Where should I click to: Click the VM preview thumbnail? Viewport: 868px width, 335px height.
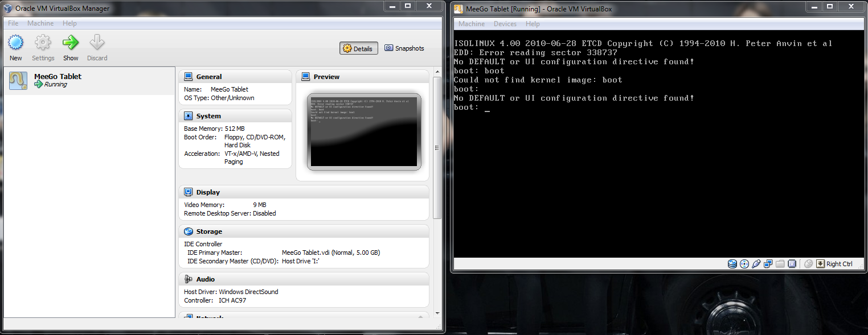[364, 132]
